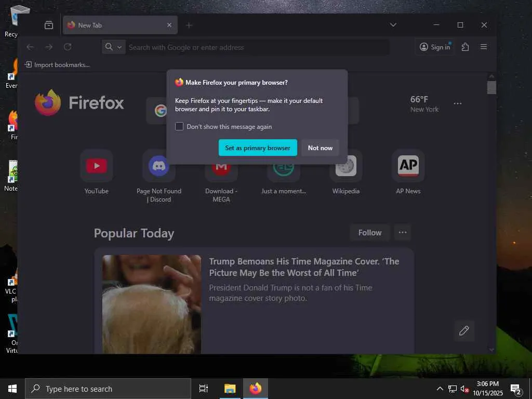Open Firefox View (list all tabs) icon
532x399 pixels.
[49, 25]
